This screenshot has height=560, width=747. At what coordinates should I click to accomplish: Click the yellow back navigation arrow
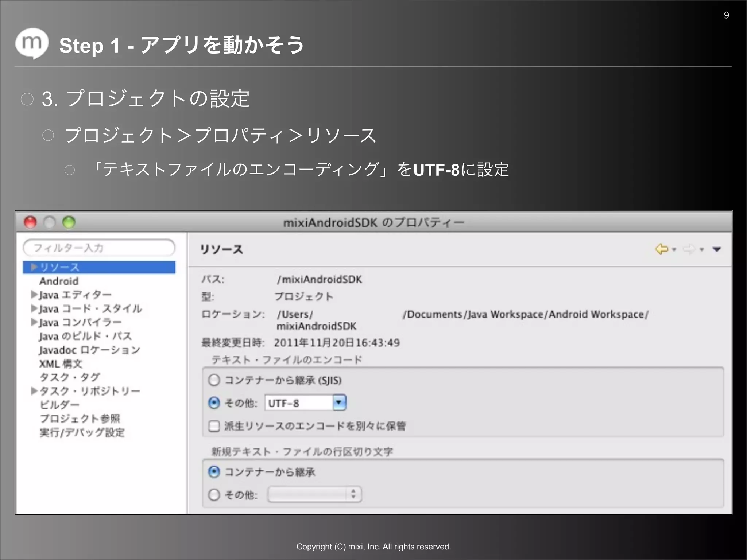point(661,249)
